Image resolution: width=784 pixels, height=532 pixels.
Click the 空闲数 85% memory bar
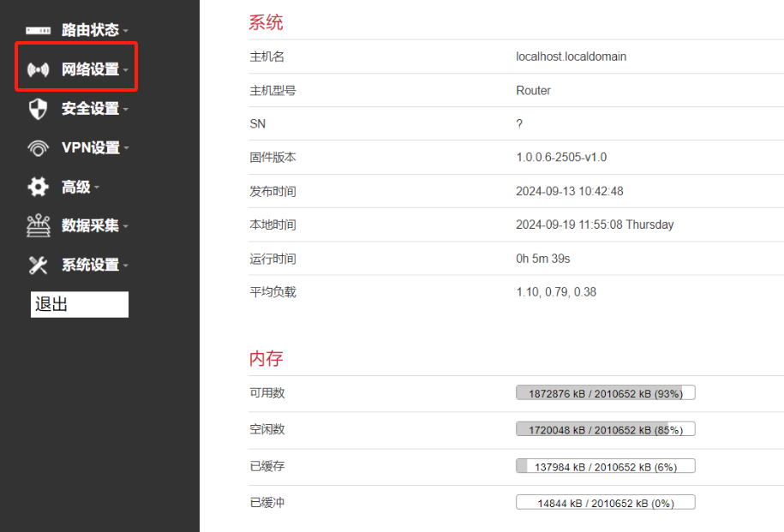[x=605, y=429]
